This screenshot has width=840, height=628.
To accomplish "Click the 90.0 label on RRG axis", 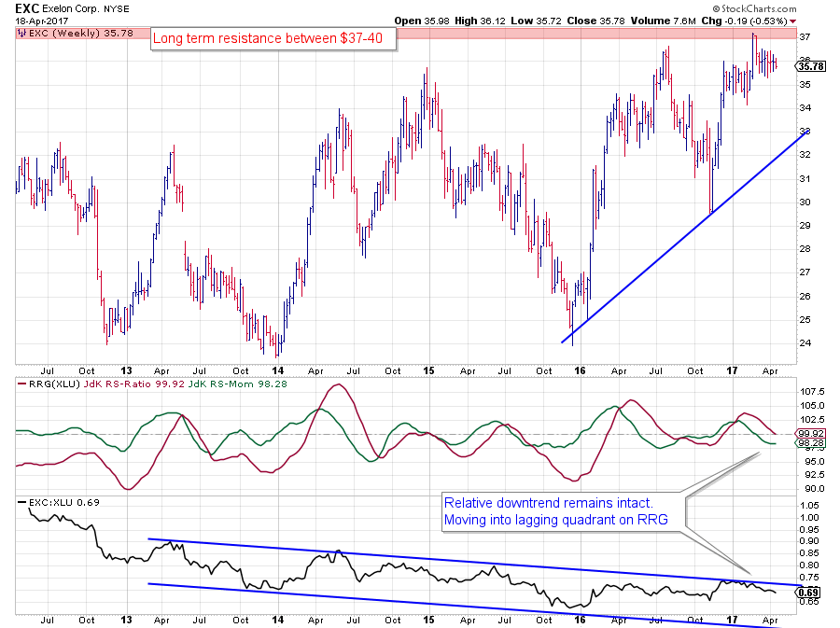I will pos(812,488).
